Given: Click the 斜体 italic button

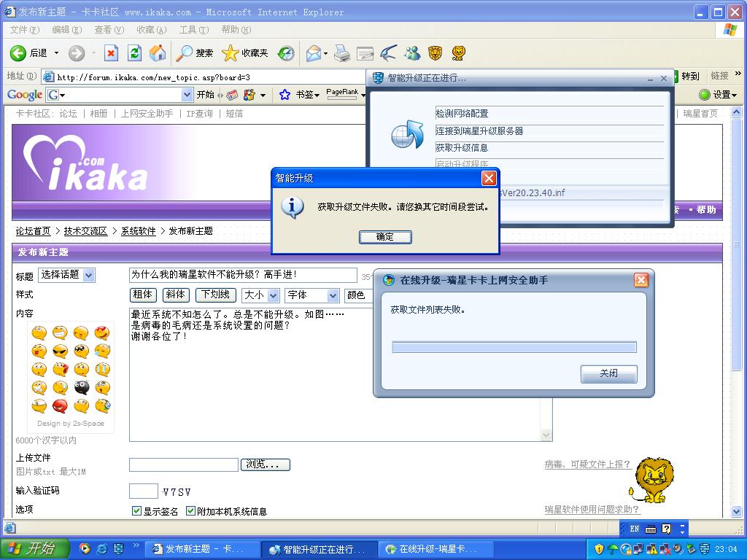Looking at the screenshot, I should click(176, 295).
